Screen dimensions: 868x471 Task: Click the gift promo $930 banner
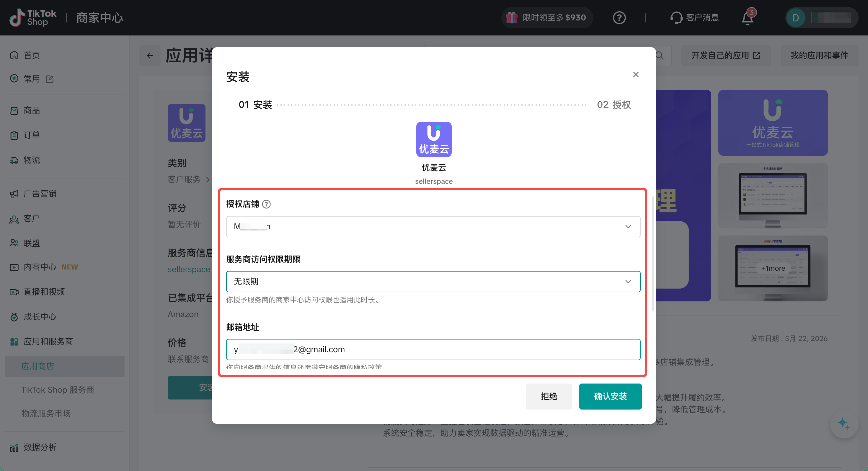pos(547,17)
